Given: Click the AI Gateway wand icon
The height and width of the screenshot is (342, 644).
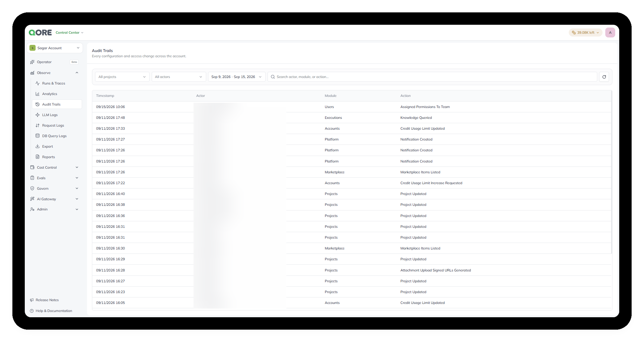Looking at the screenshot, I should point(32,199).
